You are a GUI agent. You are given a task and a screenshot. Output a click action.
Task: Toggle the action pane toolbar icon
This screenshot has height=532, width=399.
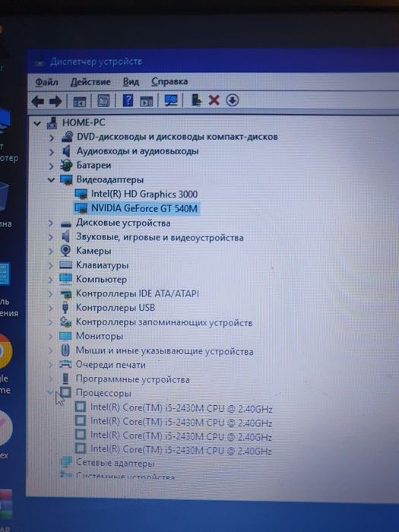click(147, 101)
